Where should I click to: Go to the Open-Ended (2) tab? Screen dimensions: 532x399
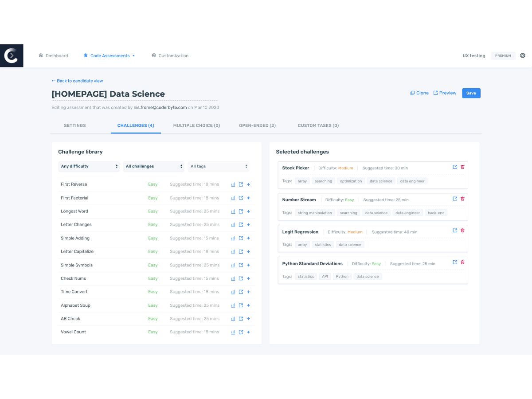click(x=258, y=125)
